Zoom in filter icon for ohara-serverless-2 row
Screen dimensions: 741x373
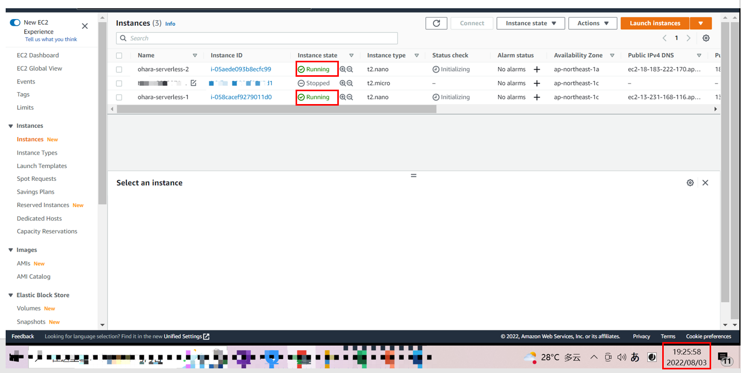click(343, 69)
